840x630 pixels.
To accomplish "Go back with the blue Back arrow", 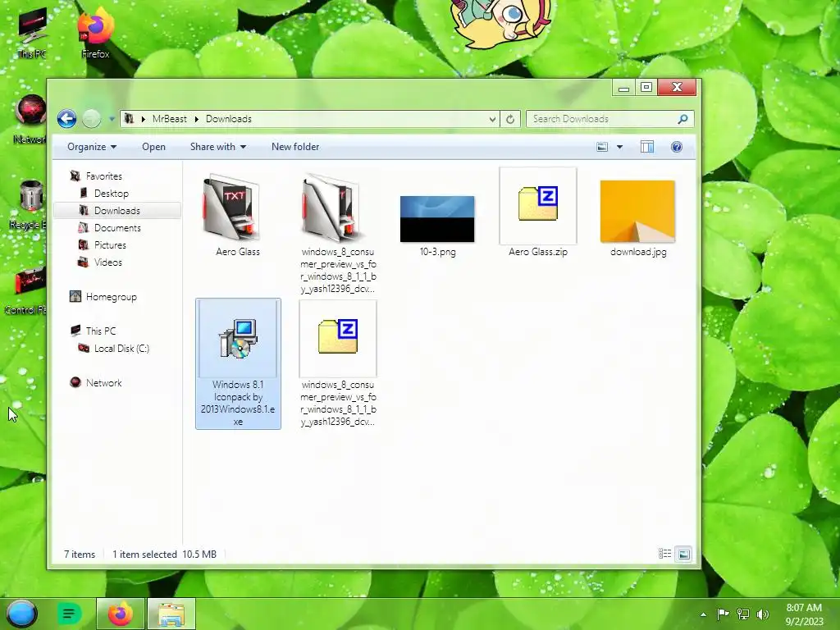I will point(67,118).
